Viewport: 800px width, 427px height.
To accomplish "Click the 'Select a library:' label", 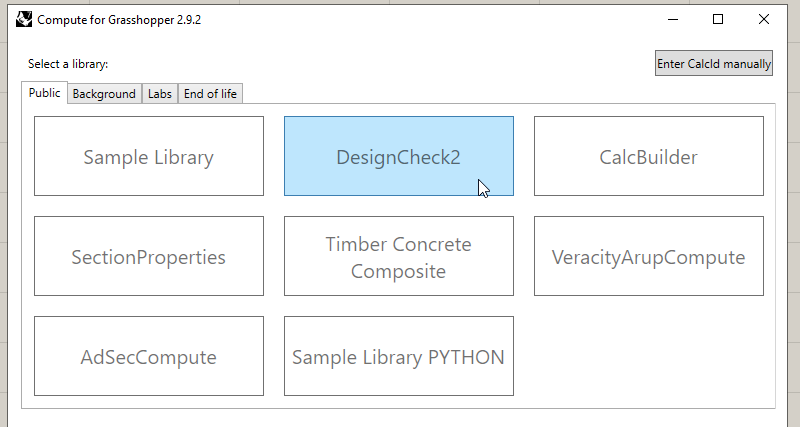I will [x=68, y=64].
